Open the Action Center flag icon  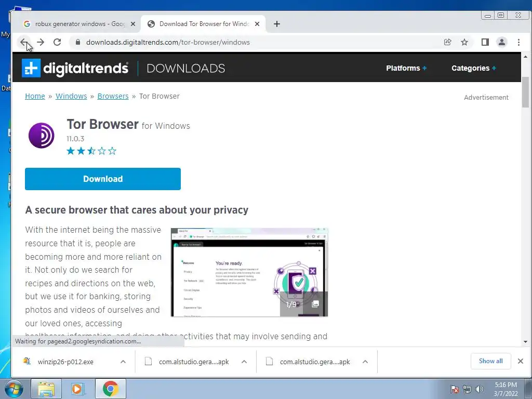(454, 389)
